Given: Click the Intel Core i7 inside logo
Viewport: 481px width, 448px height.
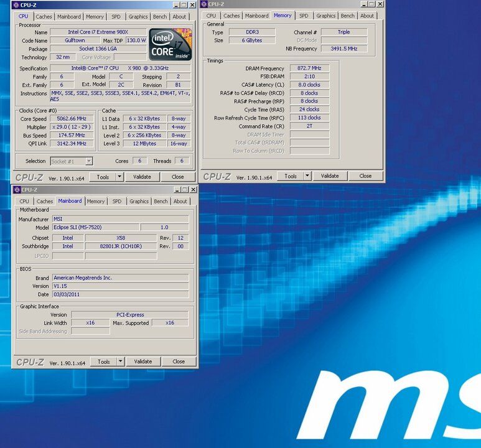Looking at the screenshot, I should click(x=170, y=45).
